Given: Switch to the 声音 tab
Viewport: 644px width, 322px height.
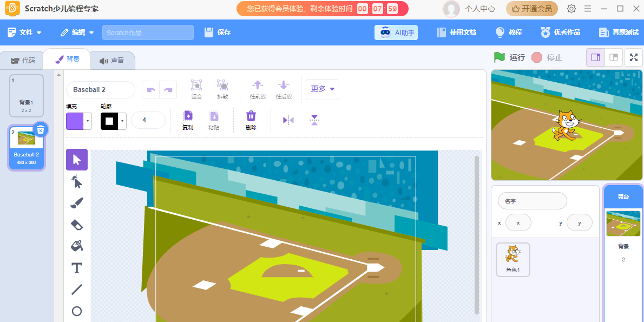Looking at the screenshot, I should (112, 60).
